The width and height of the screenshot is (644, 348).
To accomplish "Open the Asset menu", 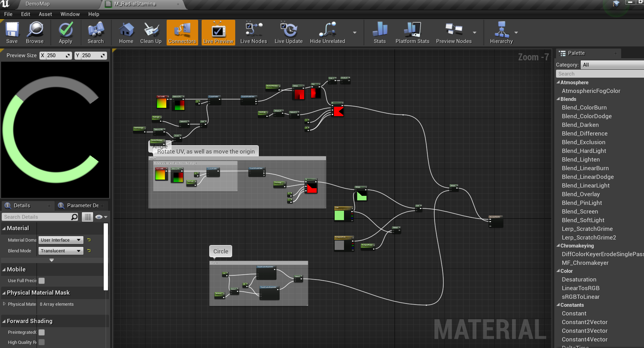I will click(45, 14).
